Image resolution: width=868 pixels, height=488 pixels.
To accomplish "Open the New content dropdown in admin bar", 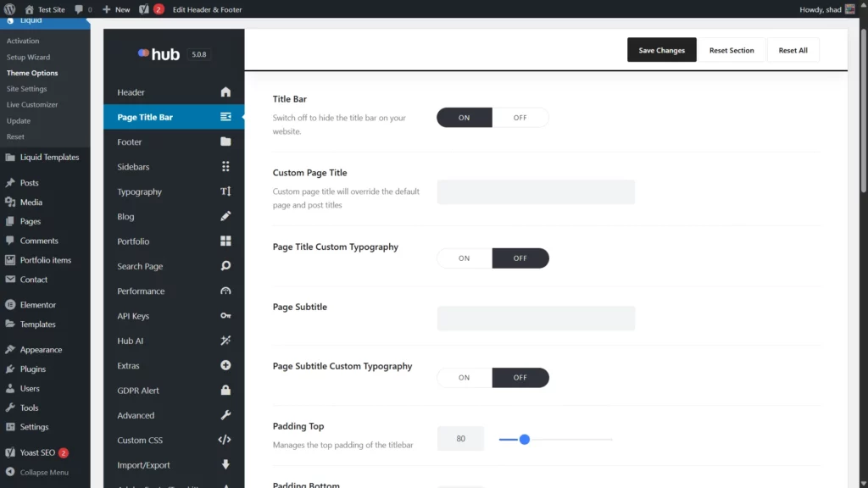I will tap(116, 9).
